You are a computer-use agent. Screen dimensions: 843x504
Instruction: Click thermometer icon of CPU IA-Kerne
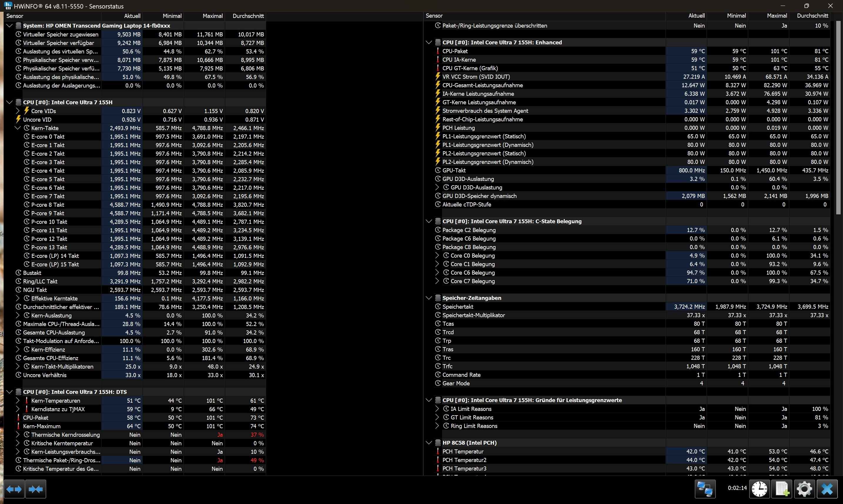(x=438, y=59)
